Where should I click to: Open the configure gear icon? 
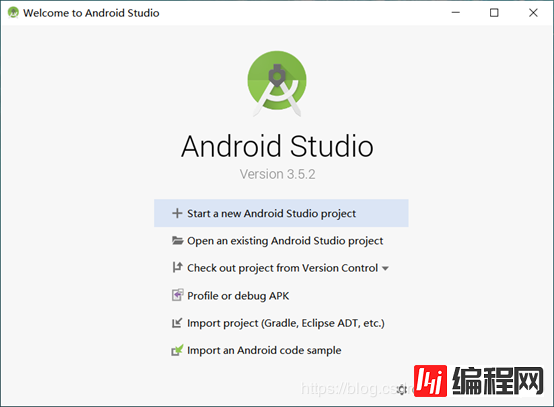coord(402,390)
